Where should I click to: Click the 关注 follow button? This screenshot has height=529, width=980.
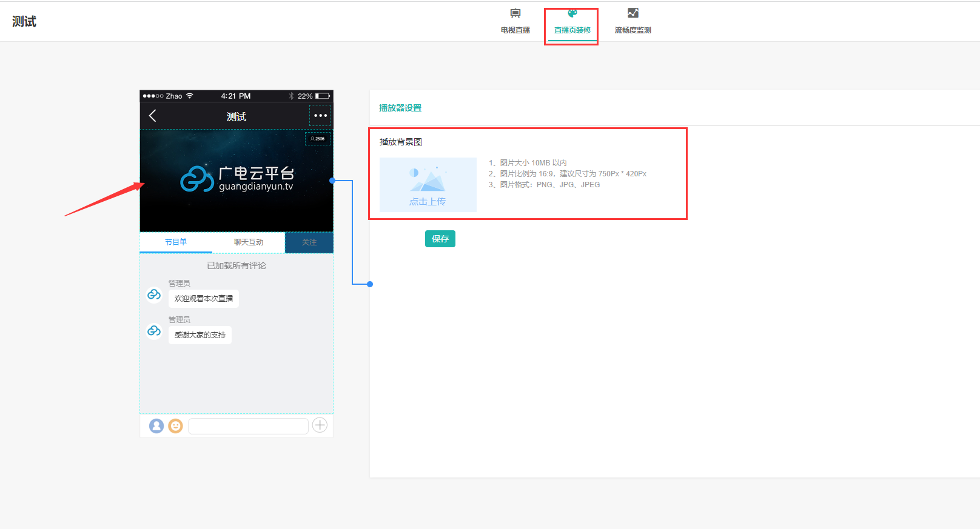(x=309, y=242)
